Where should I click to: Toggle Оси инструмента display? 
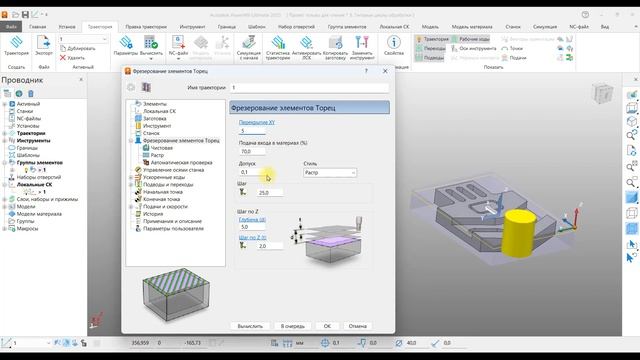473,48
